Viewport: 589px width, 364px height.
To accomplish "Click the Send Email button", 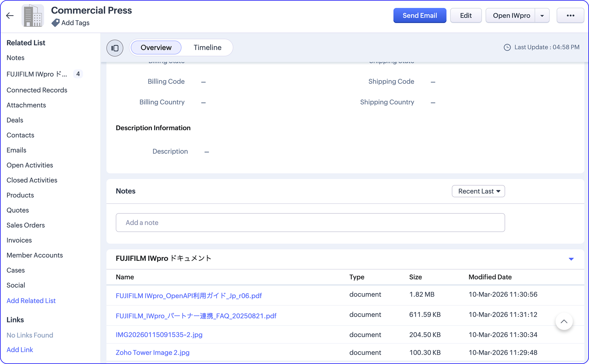I will point(420,15).
